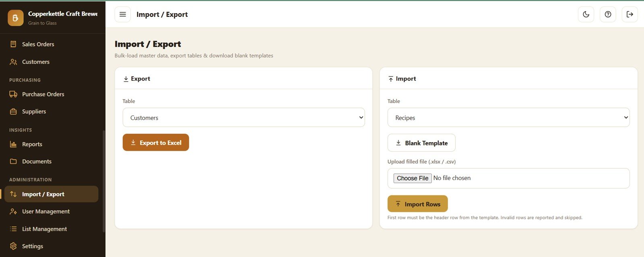Click the ADMINISTRATION section label
Screen dimensions: 644x257
pyautogui.click(x=31, y=180)
